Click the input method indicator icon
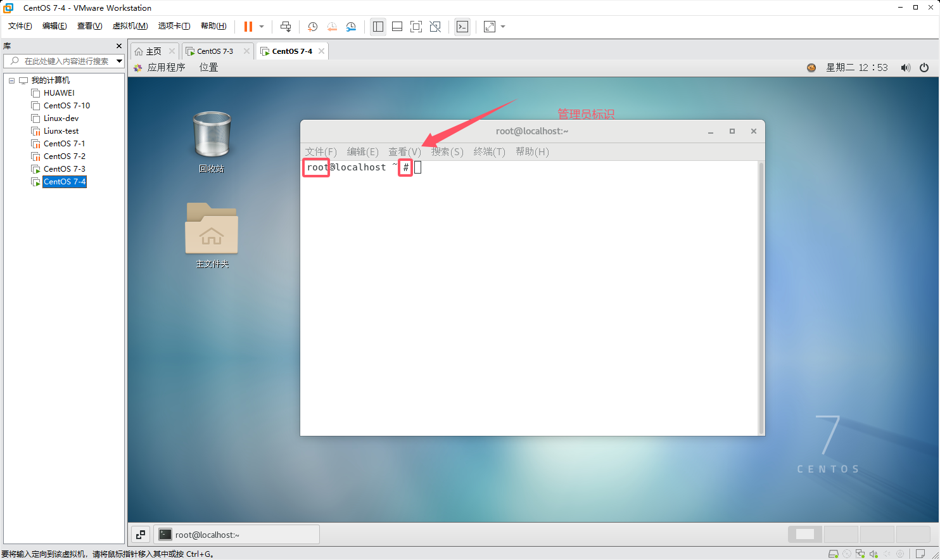Screen dimensions: 940x560 811,67
